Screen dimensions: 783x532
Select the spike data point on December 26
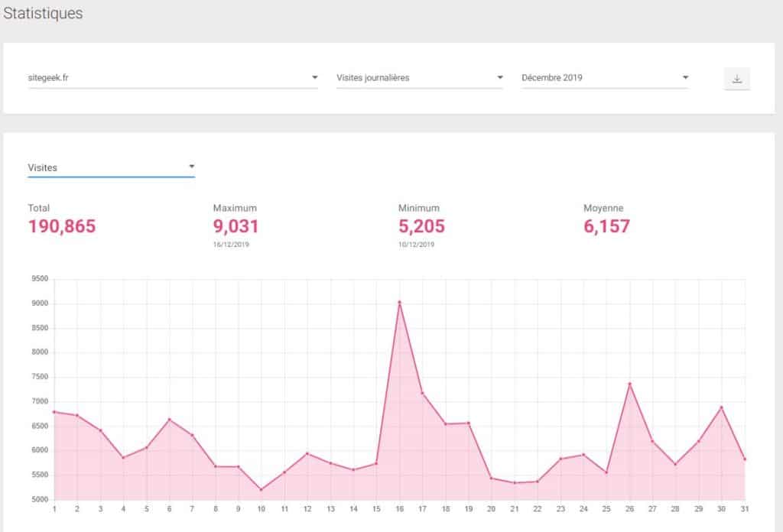click(629, 383)
